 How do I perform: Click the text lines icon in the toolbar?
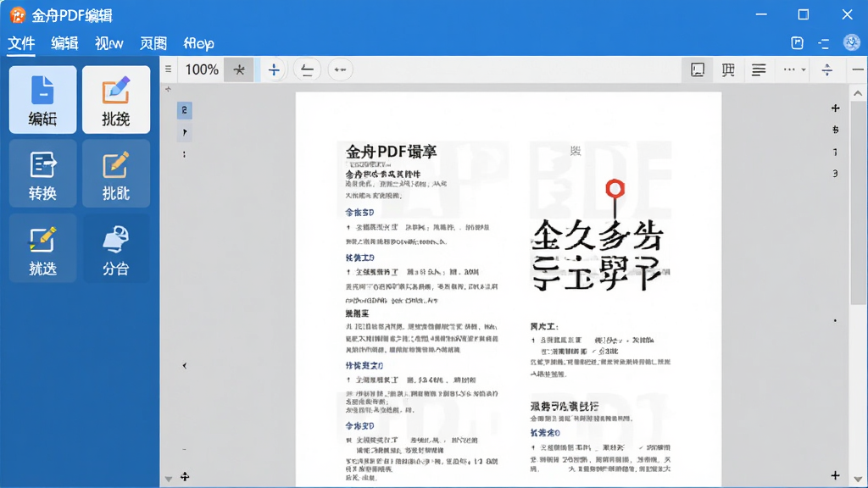point(759,69)
